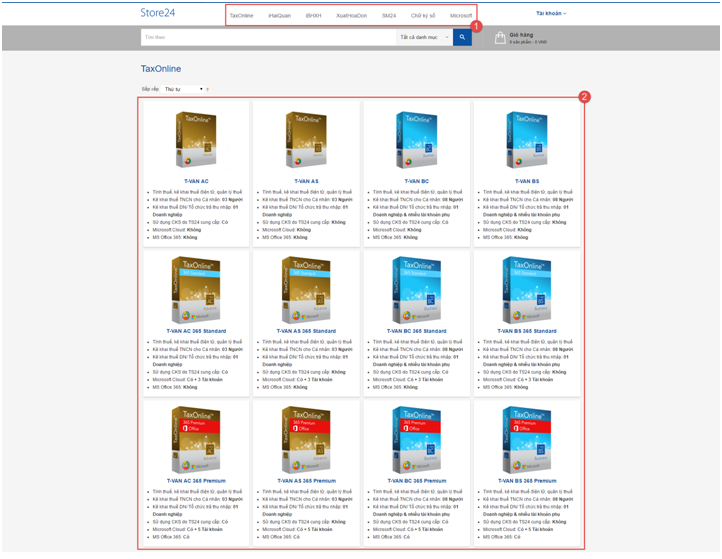Open the SM24 menu item
This screenshot has width=722, height=559.
(x=389, y=16)
